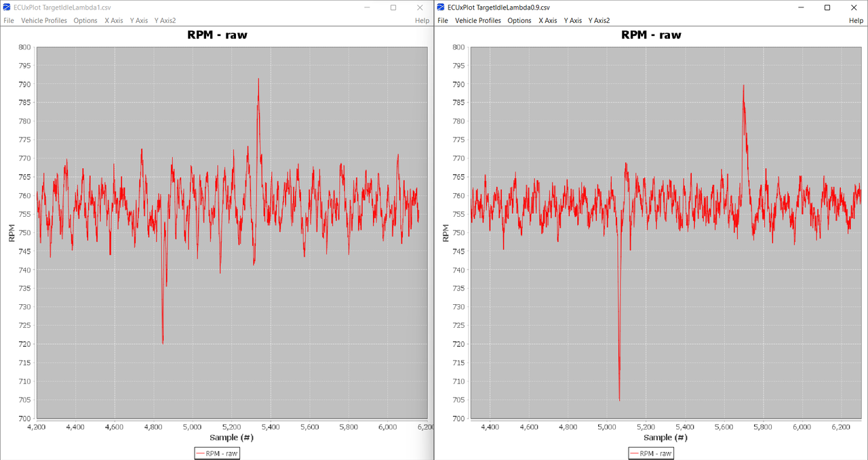
Task: Click the 720 RPM dip in left plot
Action: 163,343
